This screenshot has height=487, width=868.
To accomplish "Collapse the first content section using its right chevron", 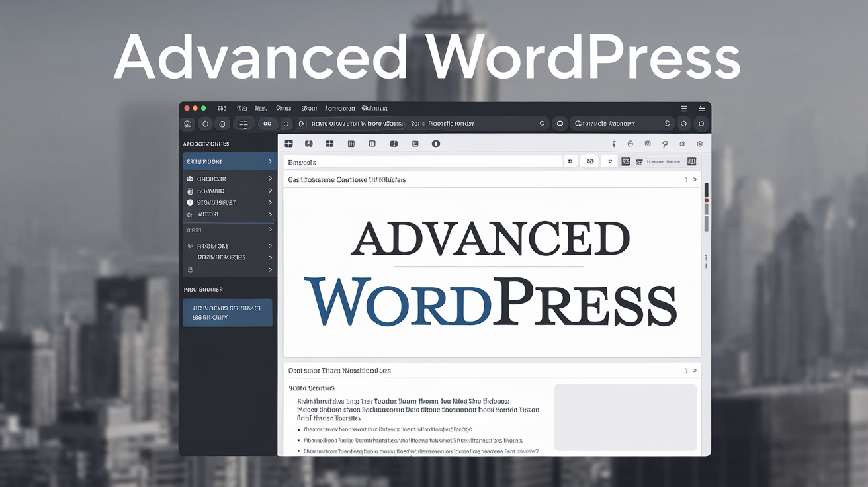I will (693, 179).
